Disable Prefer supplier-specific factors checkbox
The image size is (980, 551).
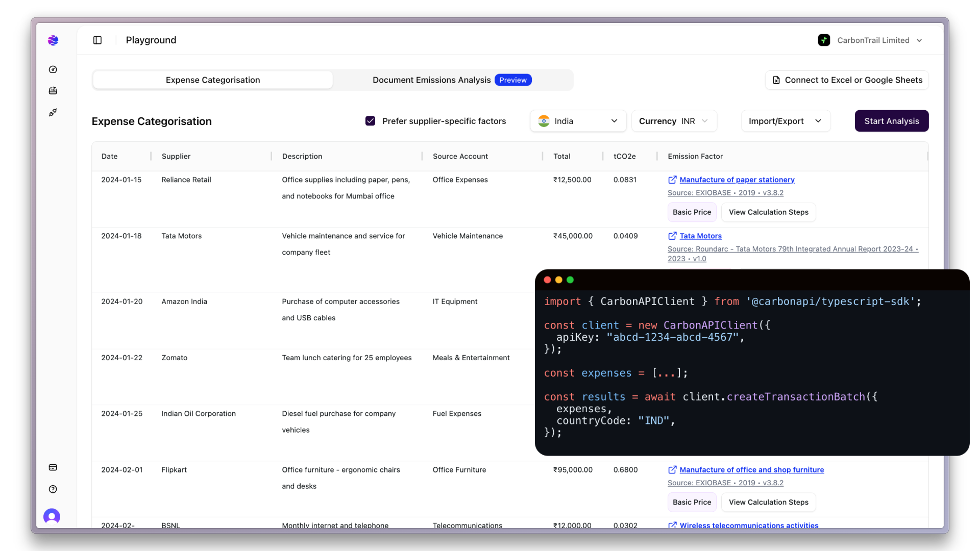(x=370, y=121)
